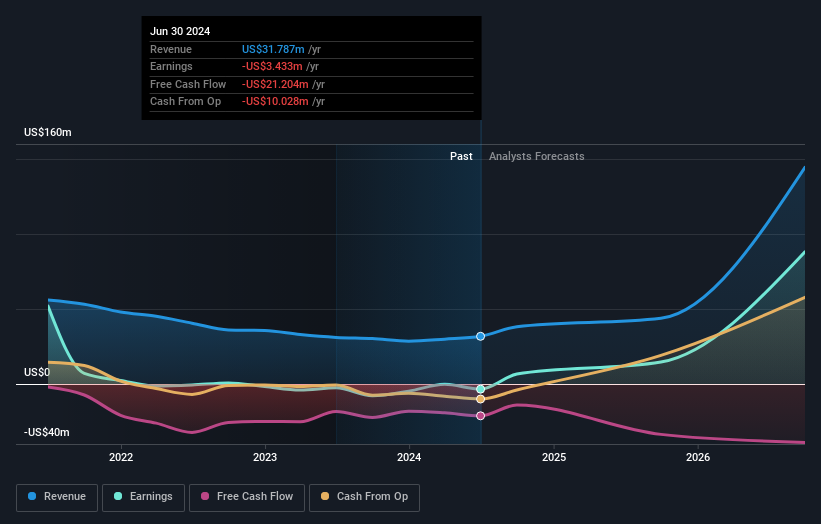Toggle the Revenue legend button
This screenshot has height=524, width=821.
pos(57,497)
